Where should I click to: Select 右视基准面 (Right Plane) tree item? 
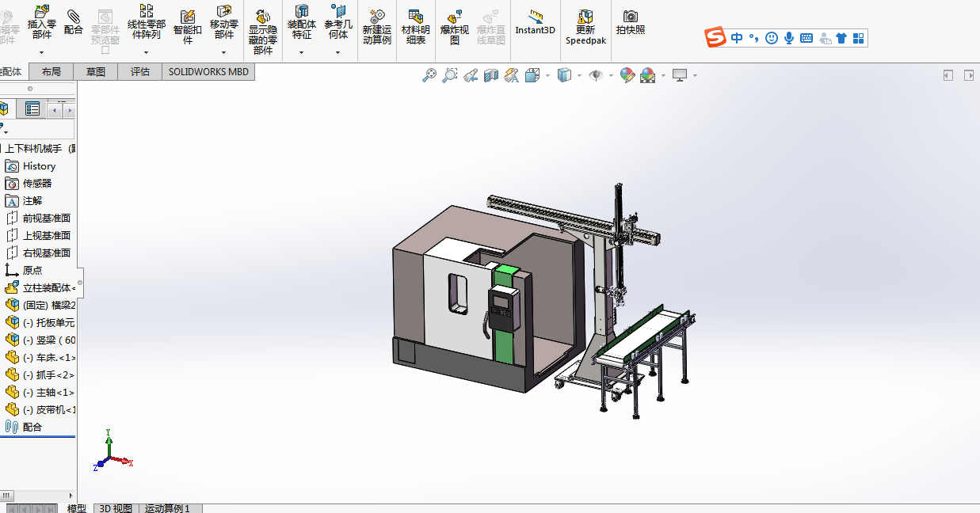47,253
